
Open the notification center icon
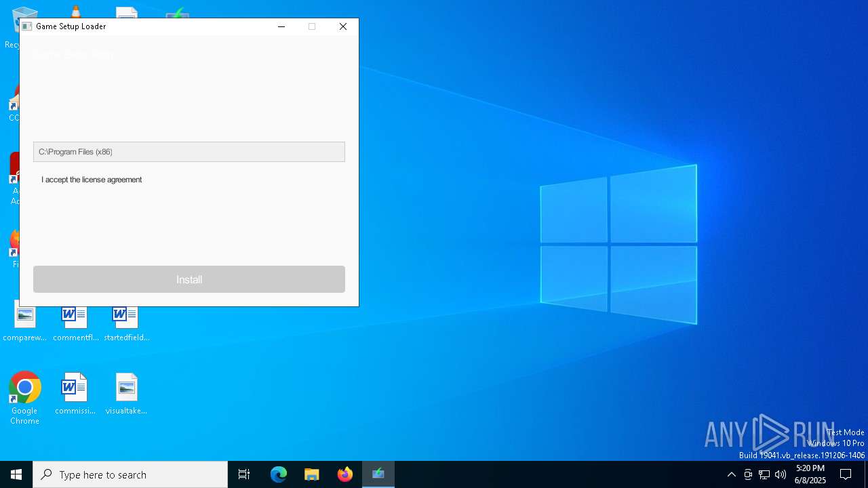846,474
